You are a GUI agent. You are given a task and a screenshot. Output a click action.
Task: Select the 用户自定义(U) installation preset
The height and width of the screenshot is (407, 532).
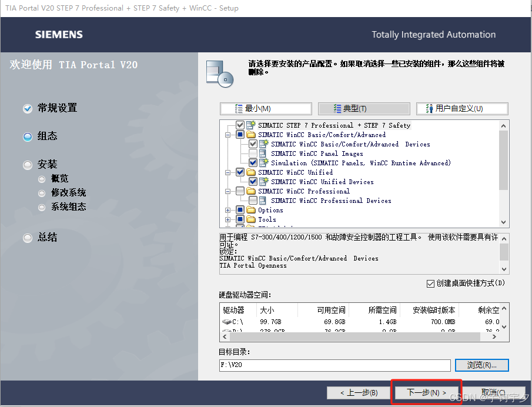462,109
